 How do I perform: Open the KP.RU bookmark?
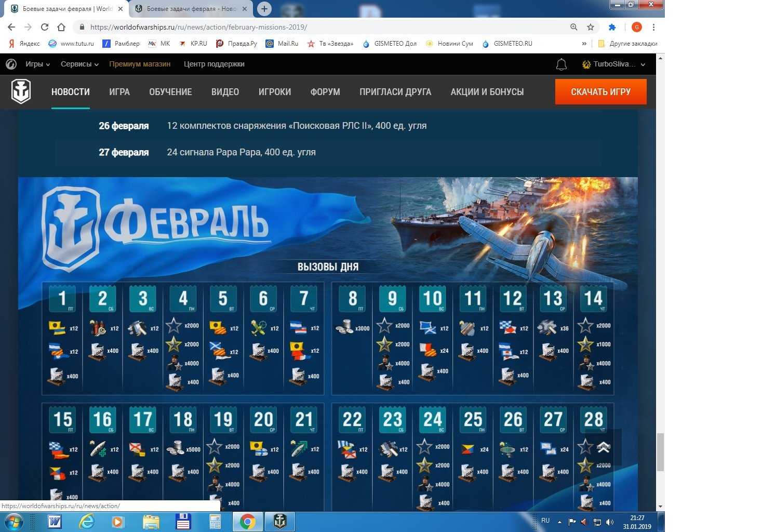[x=193, y=44]
